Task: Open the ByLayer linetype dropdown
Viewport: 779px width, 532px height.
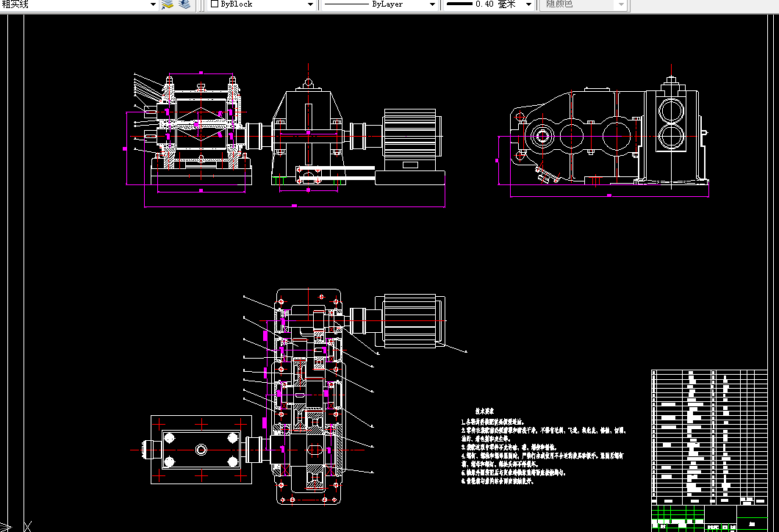Action: tap(432, 4)
